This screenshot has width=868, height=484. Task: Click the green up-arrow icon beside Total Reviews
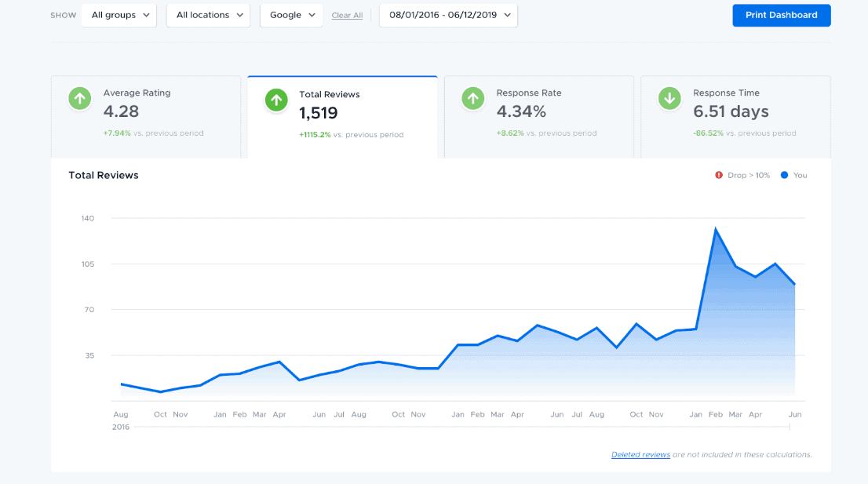pyautogui.click(x=275, y=100)
